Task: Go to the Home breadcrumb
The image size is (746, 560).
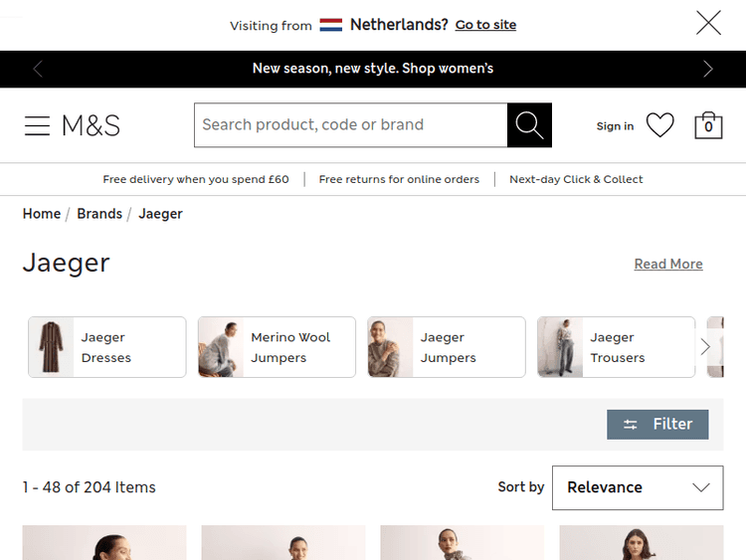Action: [x=42, y=214]
